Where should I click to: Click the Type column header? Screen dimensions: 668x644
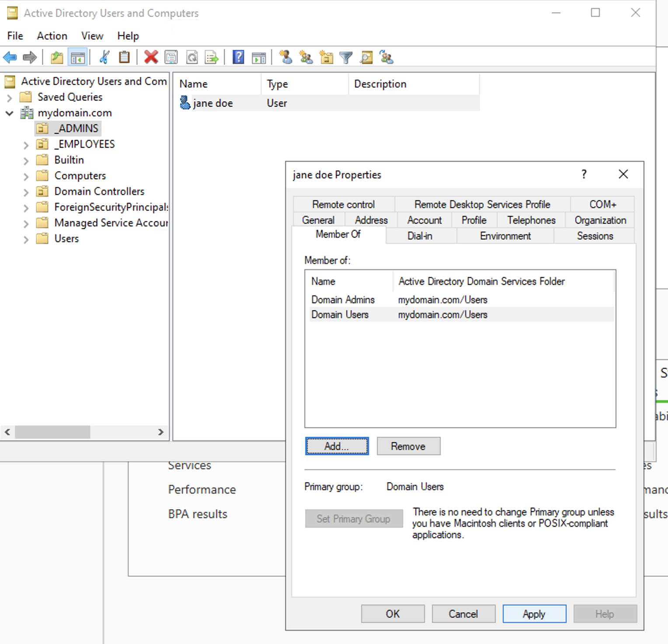click(305, 84)
